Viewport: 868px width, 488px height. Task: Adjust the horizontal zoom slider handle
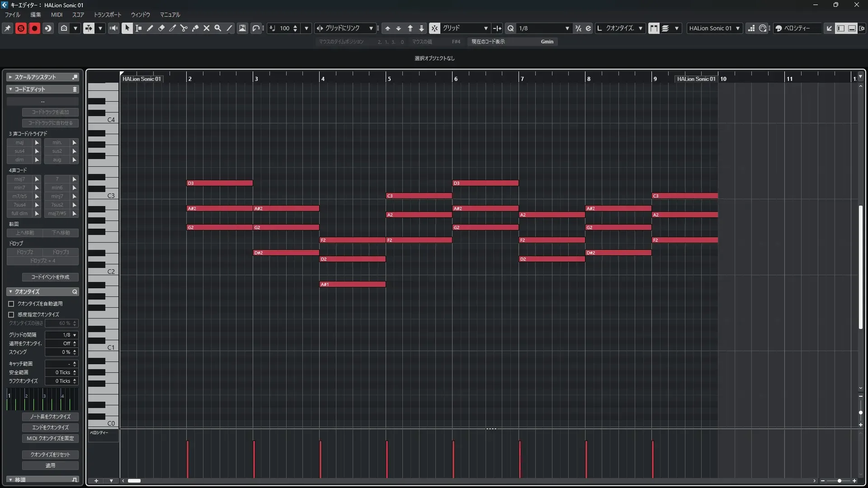[839, 481]
